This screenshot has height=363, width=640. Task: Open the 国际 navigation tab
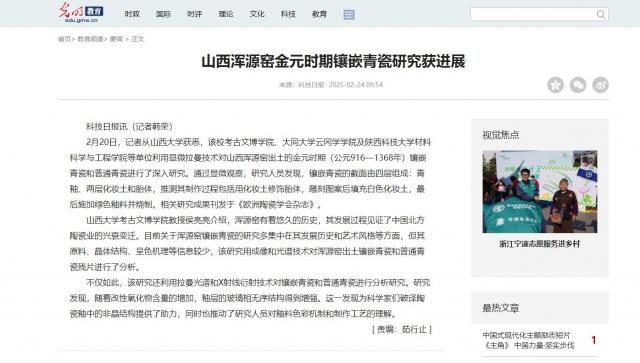tap(163, 14)
